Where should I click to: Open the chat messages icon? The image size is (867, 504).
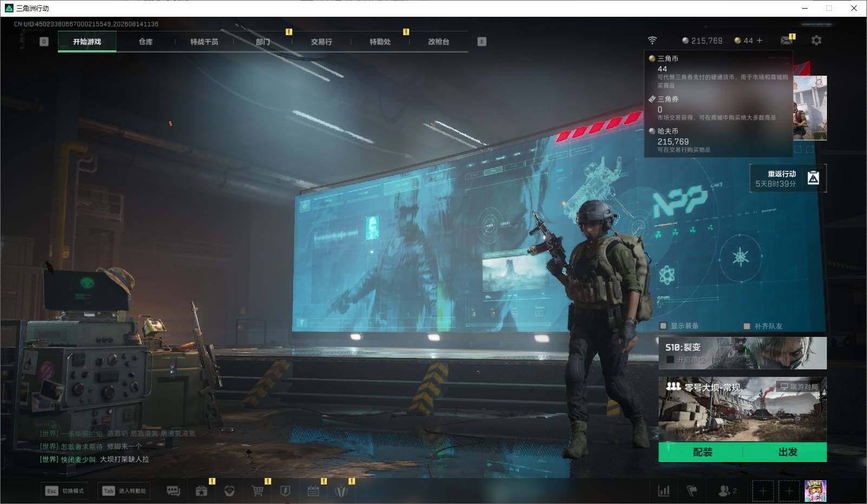point(173,491)
